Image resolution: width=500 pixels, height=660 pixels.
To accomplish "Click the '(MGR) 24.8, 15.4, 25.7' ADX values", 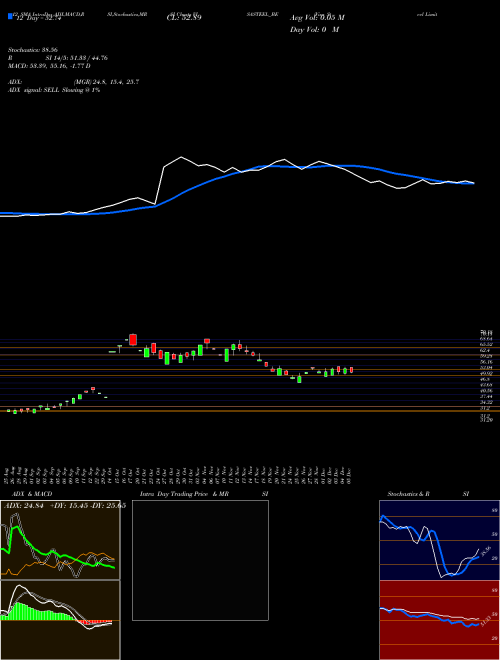I will coord(106,82).
